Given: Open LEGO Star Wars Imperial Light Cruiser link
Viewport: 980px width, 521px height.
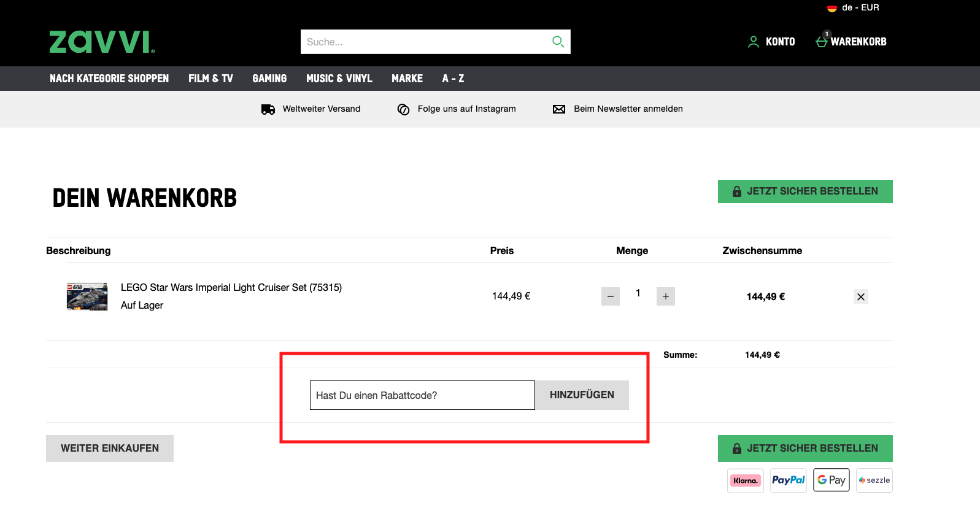Looking at the screenshot, I should coord(231,287).
